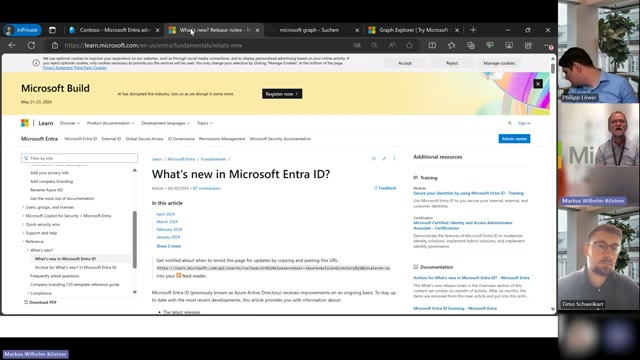
Task: Go back with the browser back arrow
Action: [x=12, y=45]
